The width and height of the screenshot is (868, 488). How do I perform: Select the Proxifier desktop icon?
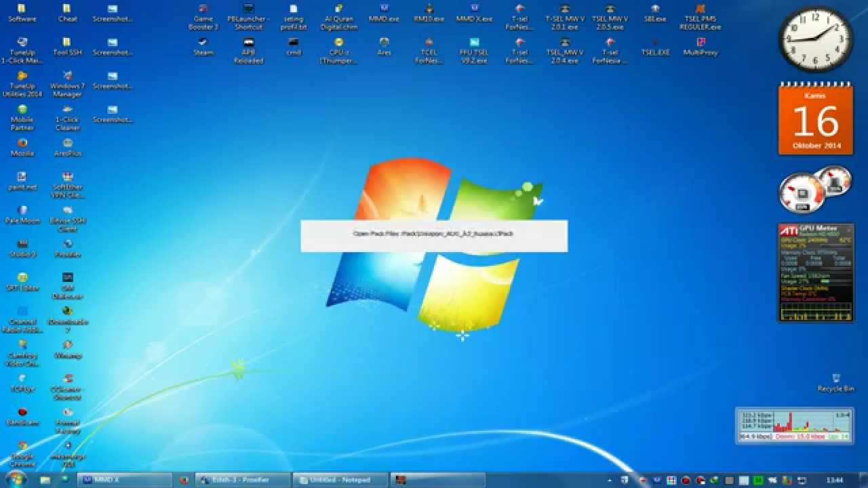(67, 248)
